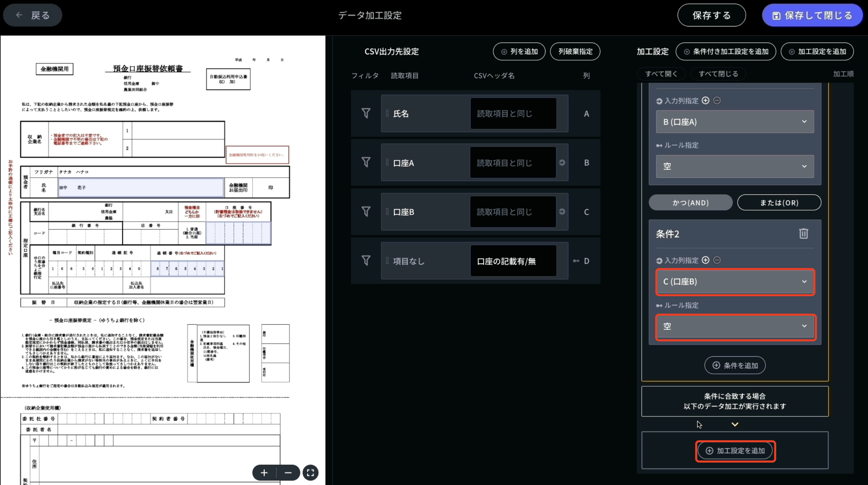The image size is (868, 485).
Task: Switch to または(OR) condition mode
Action: [x=779, y=203]
